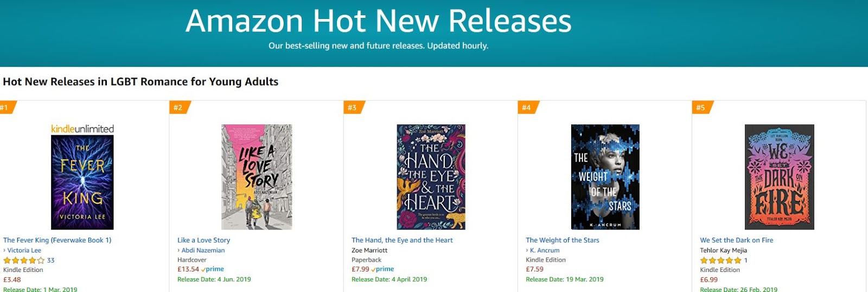This screenshot has height=292, width=868.
Task: View the 33 reviews for The Fever King
Action: pyautogui.click(x=50, y=261)
